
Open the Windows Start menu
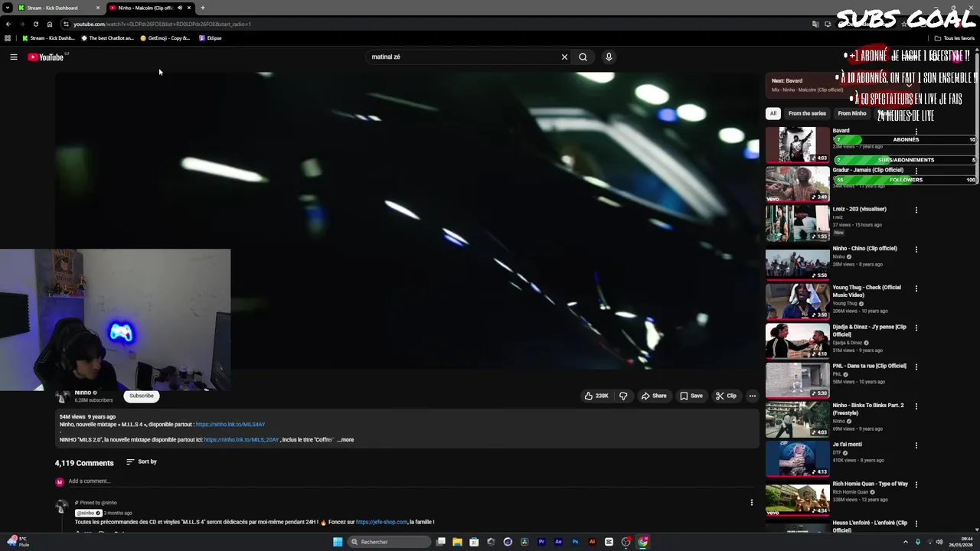(338, 542)
